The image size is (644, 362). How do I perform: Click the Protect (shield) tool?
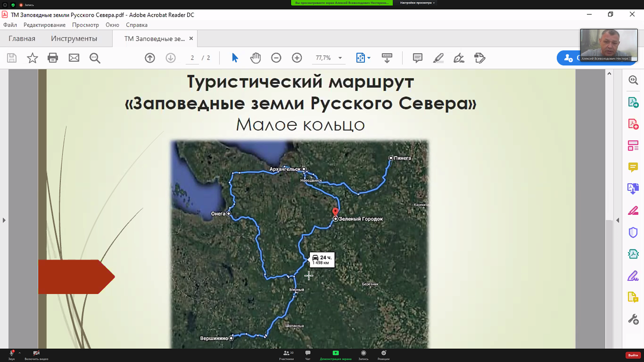coord(633,232)
